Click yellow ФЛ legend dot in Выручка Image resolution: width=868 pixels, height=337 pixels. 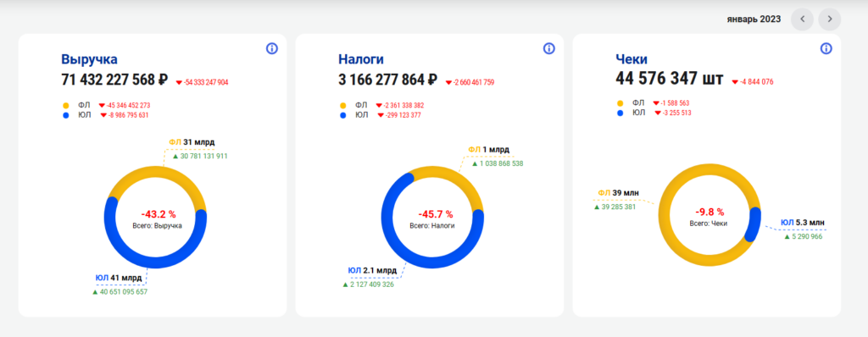[66, 105]
